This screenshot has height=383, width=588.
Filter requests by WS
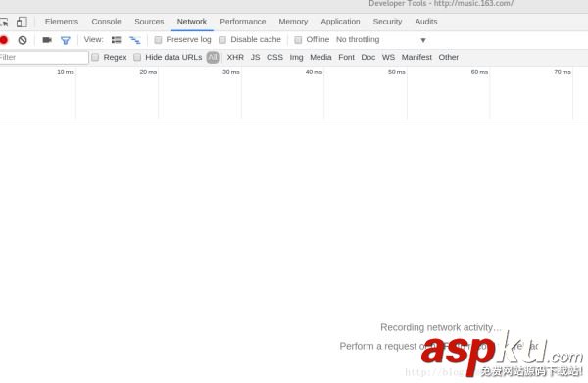(x=388, y=58)
